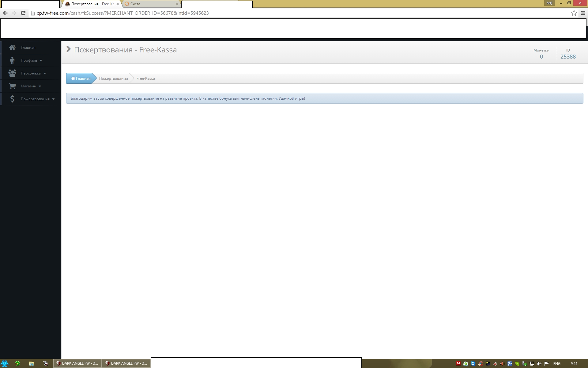Click the thank-you donation message banner

pyautogui.click(x=325, y=98)
